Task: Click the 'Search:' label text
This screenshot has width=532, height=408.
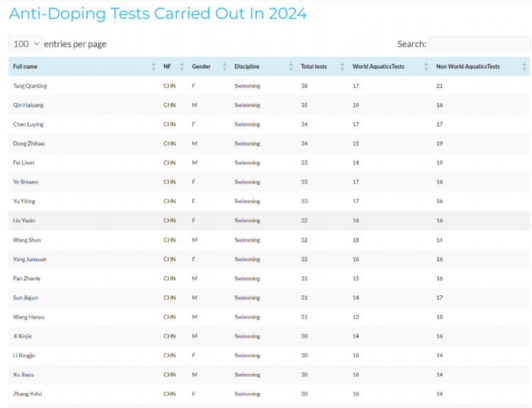Action: tap(411, 44)
